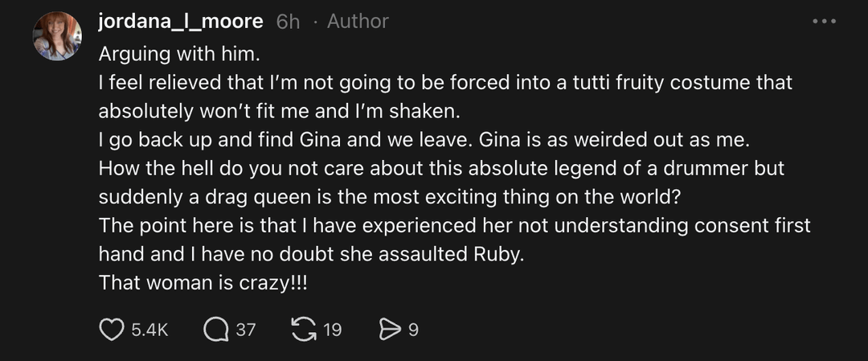Click the line starting "The point here is"
Viewport: 868px width, 361px height.
point(454,225)
